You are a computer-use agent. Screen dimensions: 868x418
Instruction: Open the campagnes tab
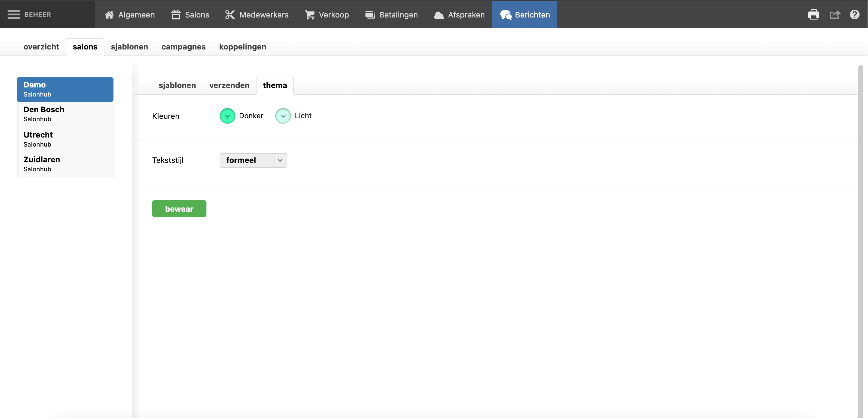click(183, 47)
